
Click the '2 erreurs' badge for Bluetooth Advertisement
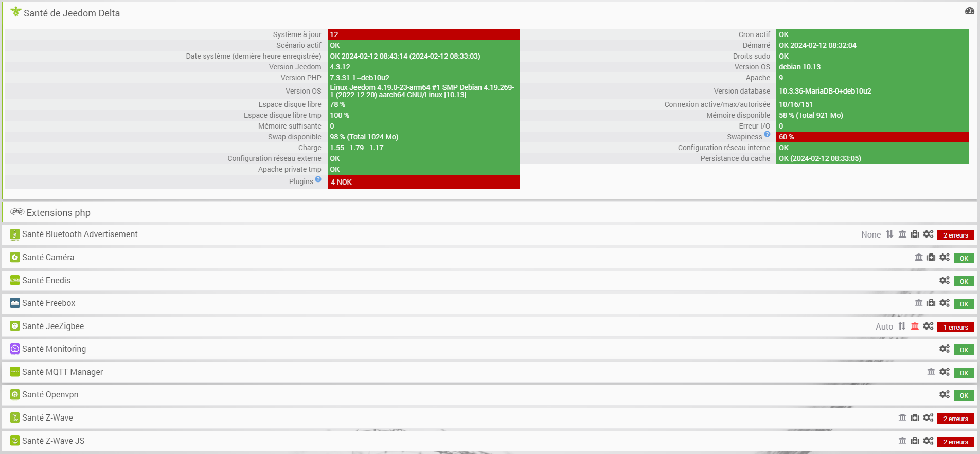coord(956,235)
